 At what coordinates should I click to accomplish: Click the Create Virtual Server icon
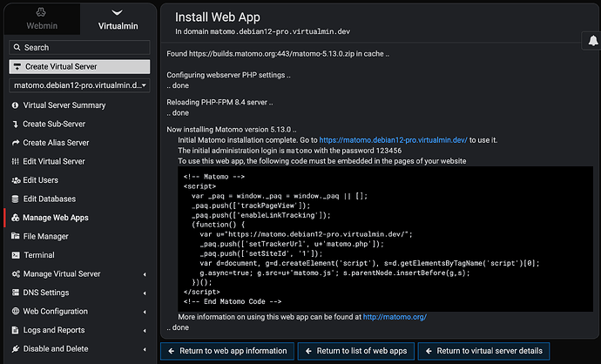[17, 67]
